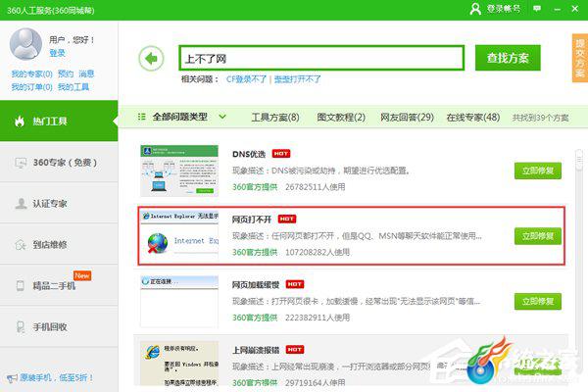The width and height of the screenshot is (588, 392).
Task: Click 原装手机,低至5折 promo link
Action: pos(56,377)
